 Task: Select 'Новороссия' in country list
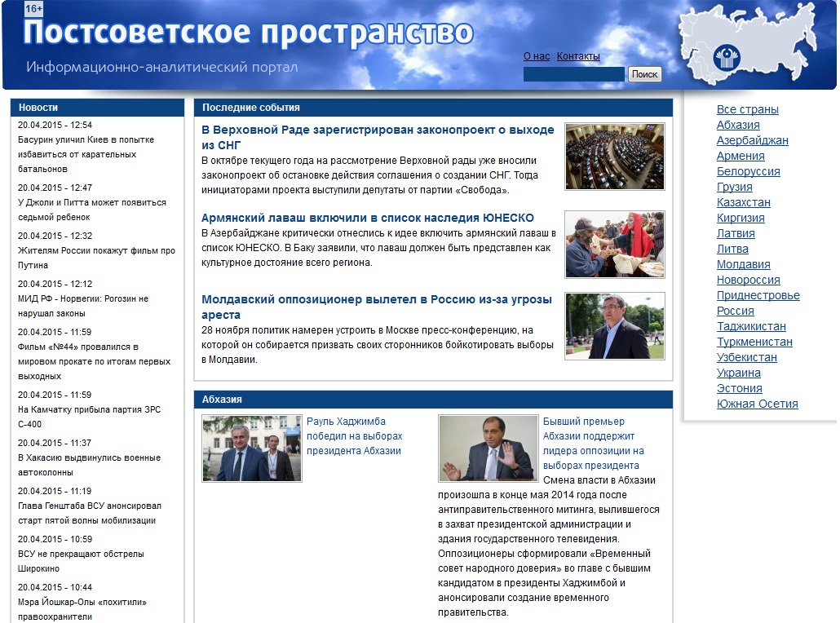(748, 281)
